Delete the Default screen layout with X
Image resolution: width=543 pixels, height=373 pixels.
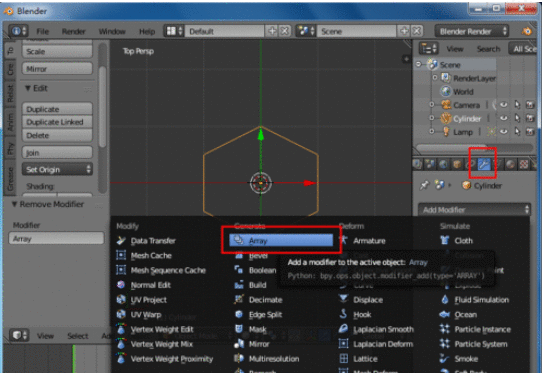(285, 31)
